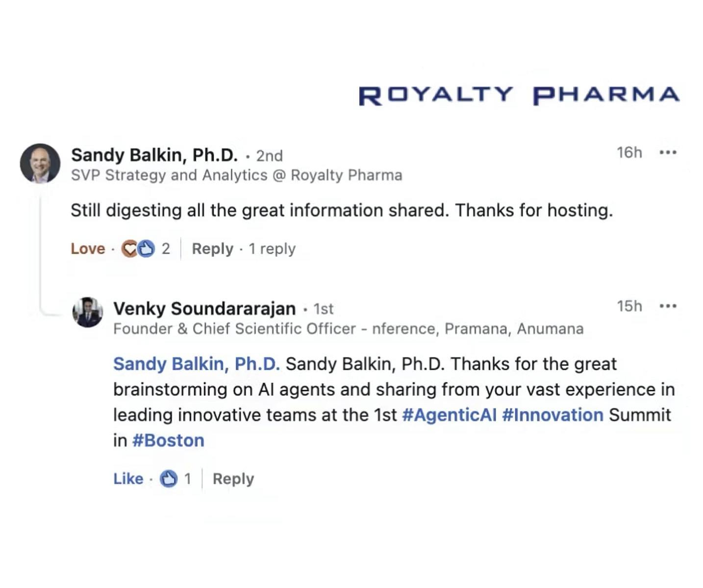Open the #AgenticAI hashtag
Image resolution: width=703 pixels, height=588 pixels.
(449, 415)
